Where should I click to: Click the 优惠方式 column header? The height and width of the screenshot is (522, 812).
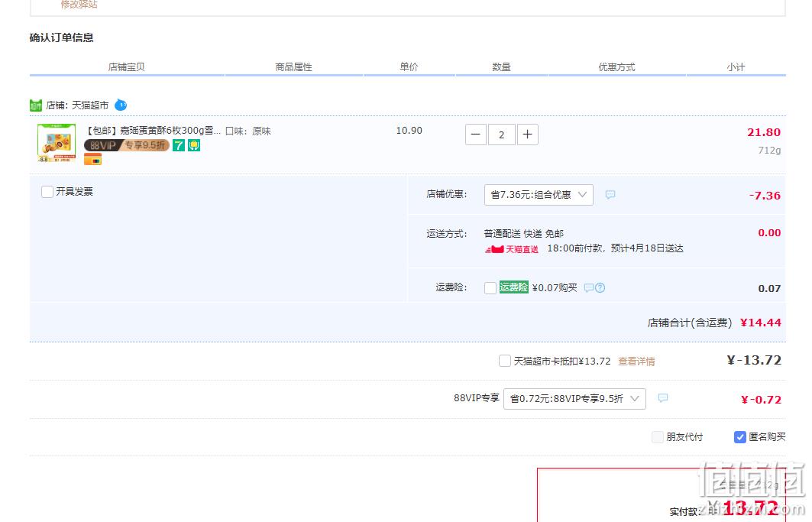pyautogui.click(x=616, y=66)
